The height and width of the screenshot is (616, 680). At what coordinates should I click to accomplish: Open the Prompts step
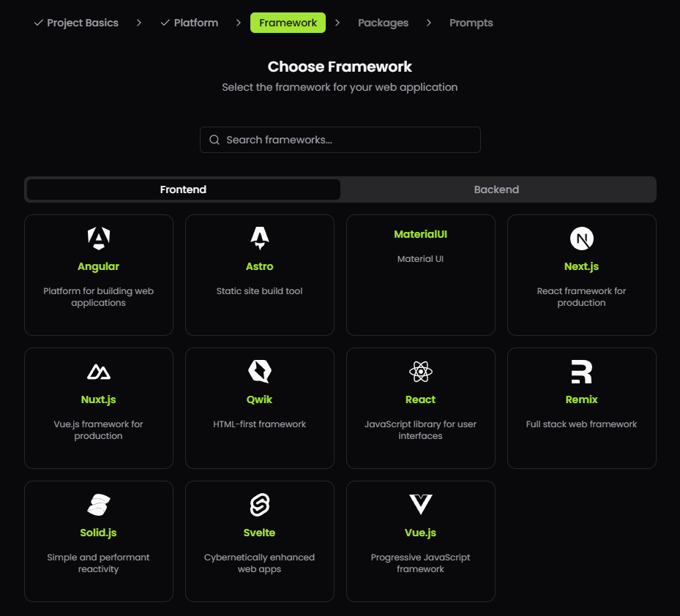click(x=471, y=23)
